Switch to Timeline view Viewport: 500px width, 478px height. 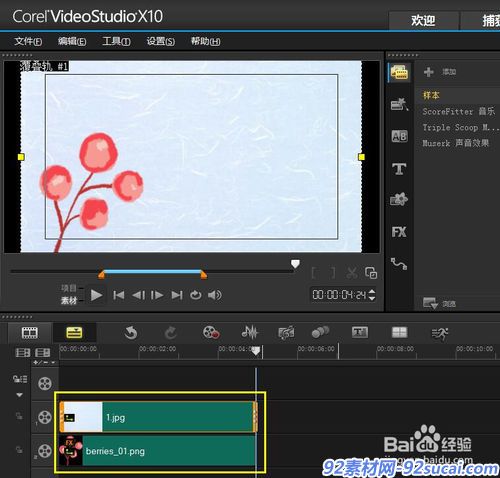coord(74,333)
